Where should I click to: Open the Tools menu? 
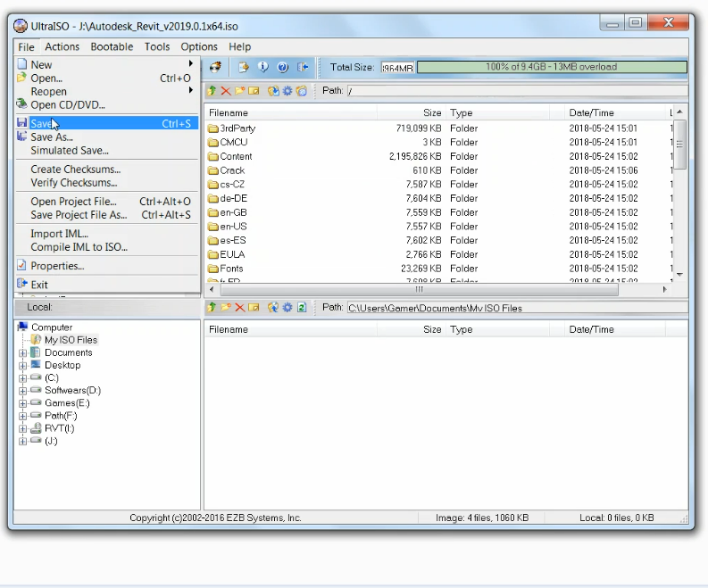[157, 47]
